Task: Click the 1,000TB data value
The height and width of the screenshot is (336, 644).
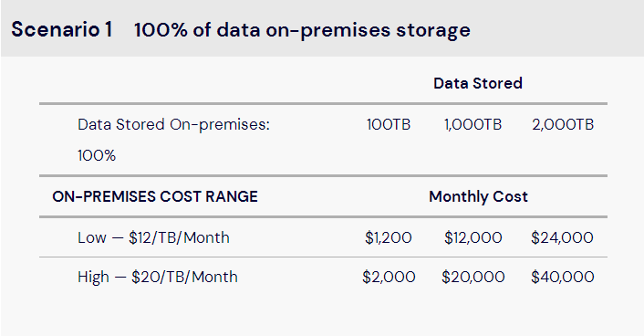Action: (x=473, y=124)
